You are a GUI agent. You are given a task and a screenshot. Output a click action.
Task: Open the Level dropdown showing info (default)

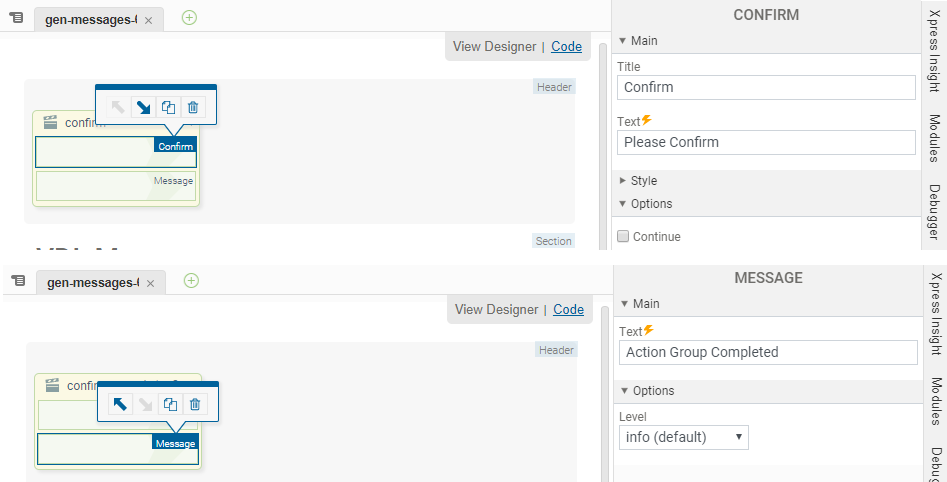pos(684,437)
